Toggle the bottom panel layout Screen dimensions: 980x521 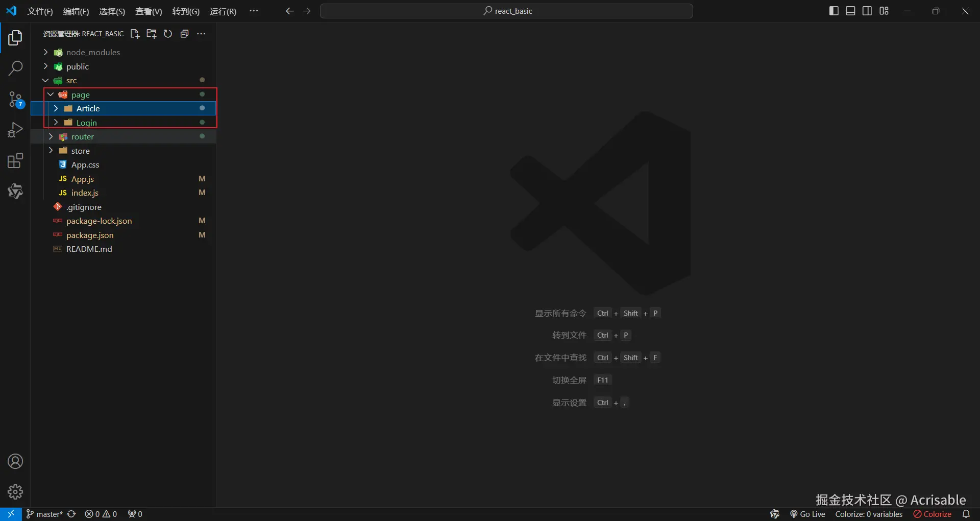click(x=850, y=11)
